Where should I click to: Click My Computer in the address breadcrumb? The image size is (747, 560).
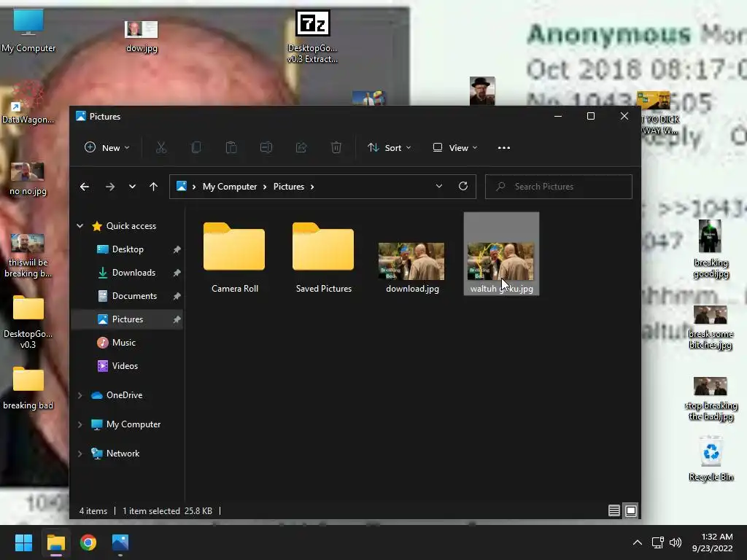(230, 187)
